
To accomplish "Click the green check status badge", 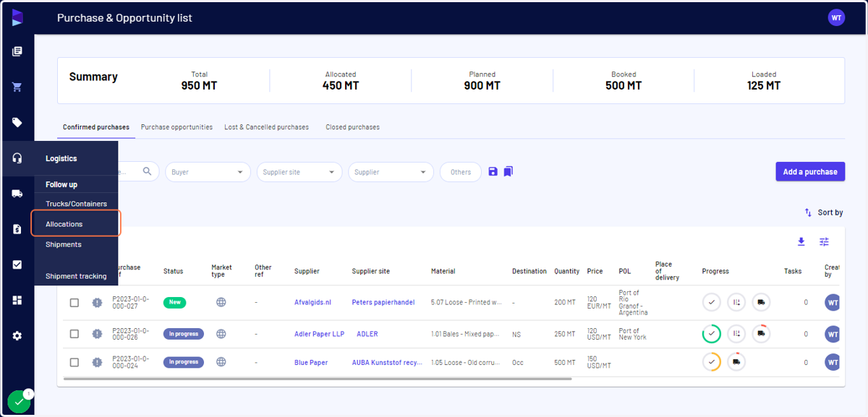I will 20,401.
